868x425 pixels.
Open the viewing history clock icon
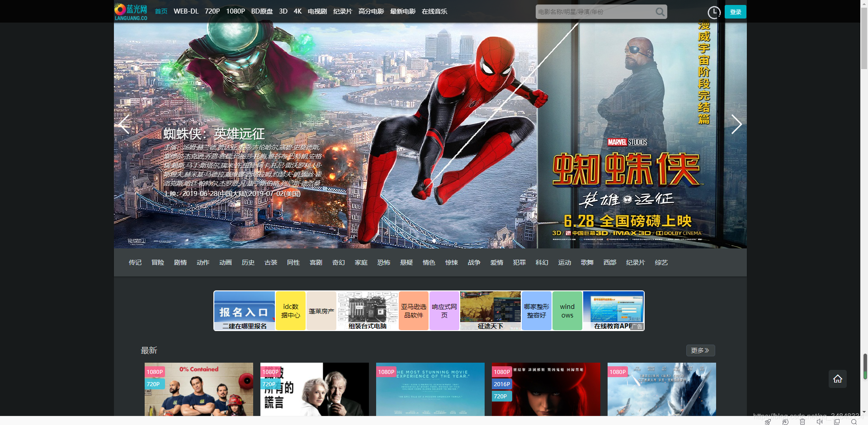coord(714,12)
